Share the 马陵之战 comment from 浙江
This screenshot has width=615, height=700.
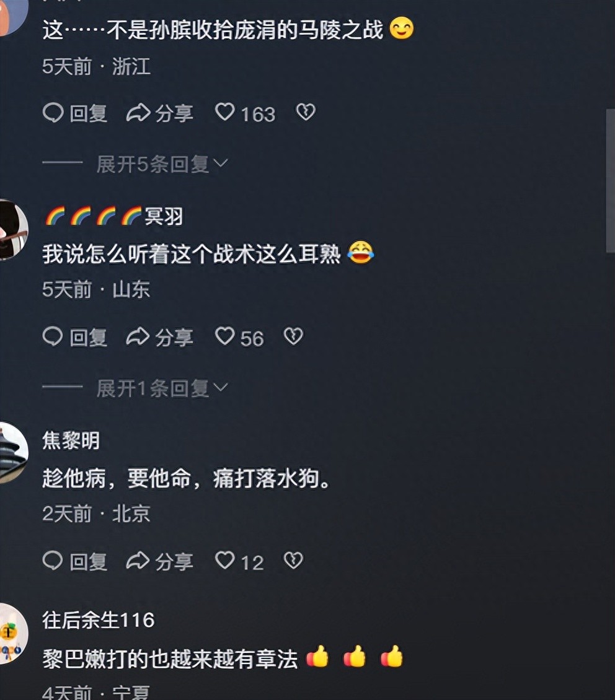[x=159, y=113]
